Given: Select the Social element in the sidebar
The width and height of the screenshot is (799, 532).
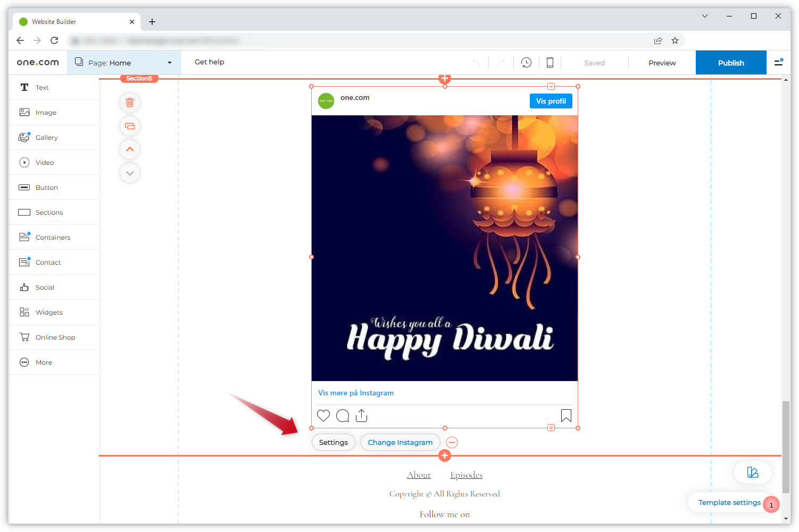Looking at the screenshot, I should (45, 287).
